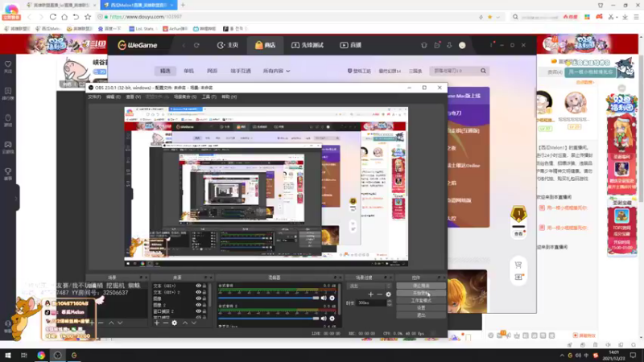Add a scene transition with plus icon
Viewport: 644px width, 362px height.
click(x=371, y=294)
